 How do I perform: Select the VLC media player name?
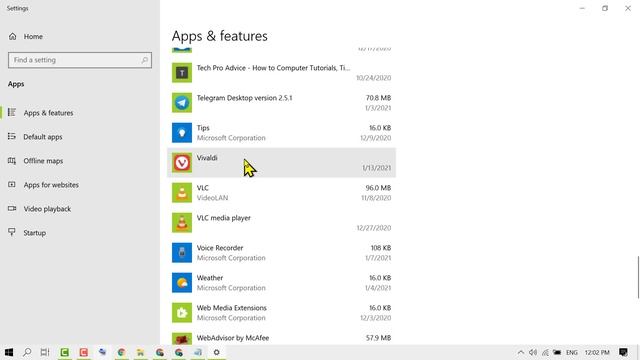click(x=224, y=218)
